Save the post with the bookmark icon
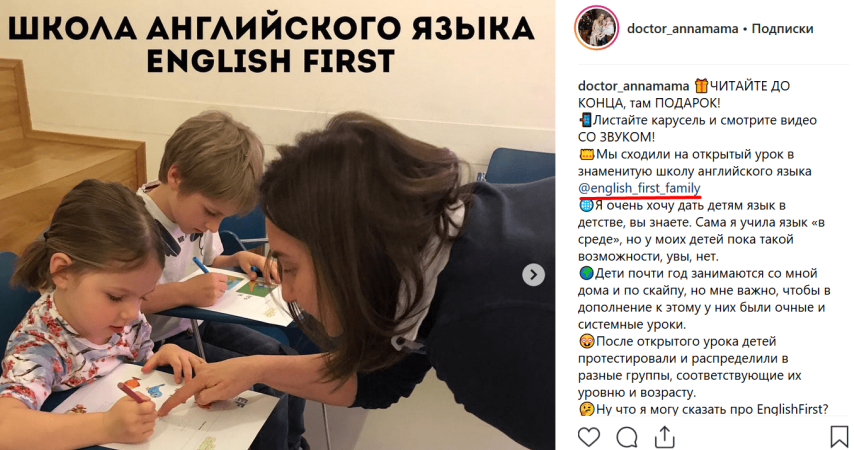854x450 pixels. point(839,436)
